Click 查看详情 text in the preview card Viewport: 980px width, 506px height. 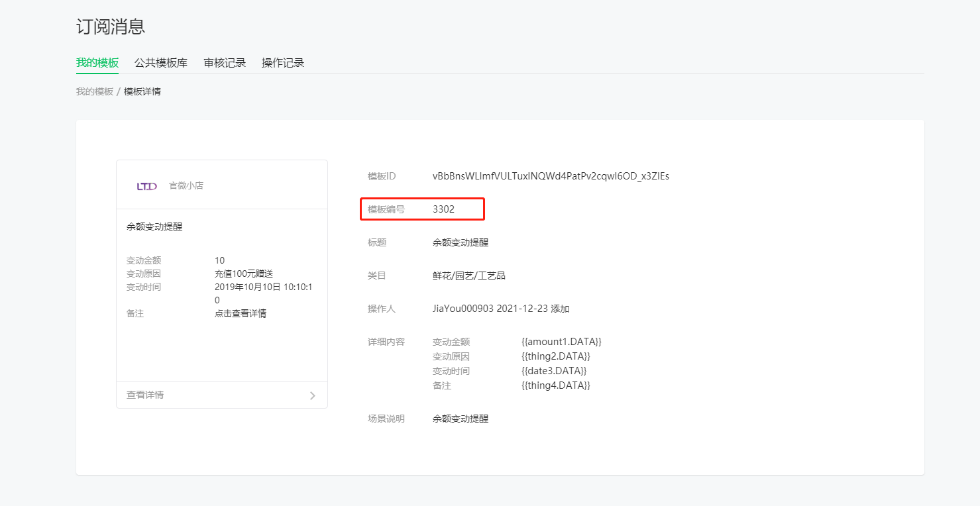pos(145,395)
